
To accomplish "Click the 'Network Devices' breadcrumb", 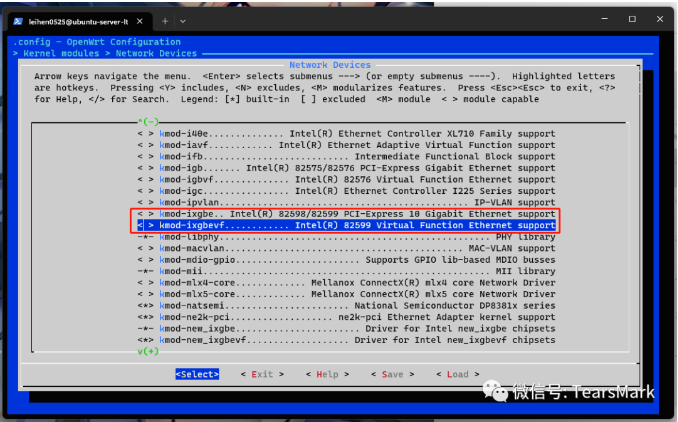I will pos(156,53).
